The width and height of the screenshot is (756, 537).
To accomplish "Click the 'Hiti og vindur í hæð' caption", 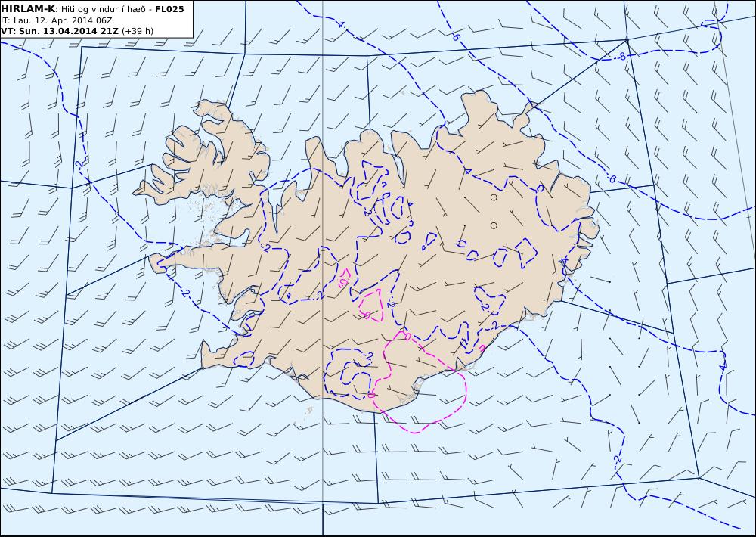I will pyautogui.click(x=103, y=9).
